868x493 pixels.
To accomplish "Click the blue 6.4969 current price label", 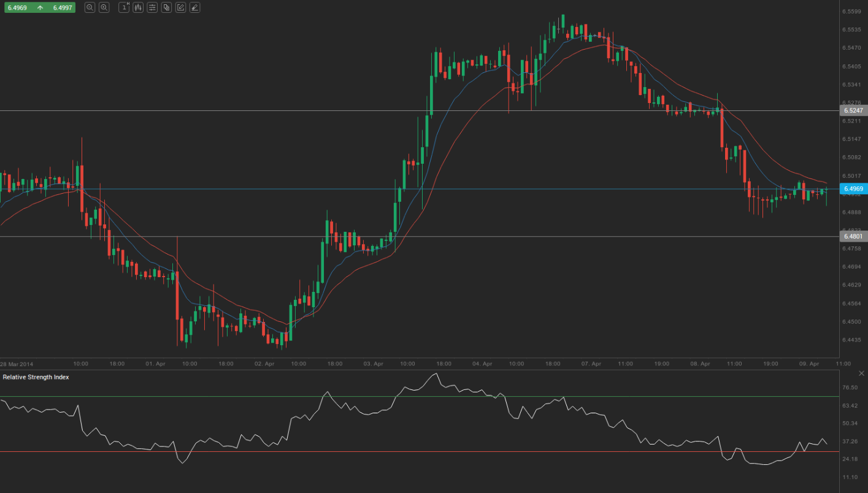I will pyautogui.click(x=853, y=189).
